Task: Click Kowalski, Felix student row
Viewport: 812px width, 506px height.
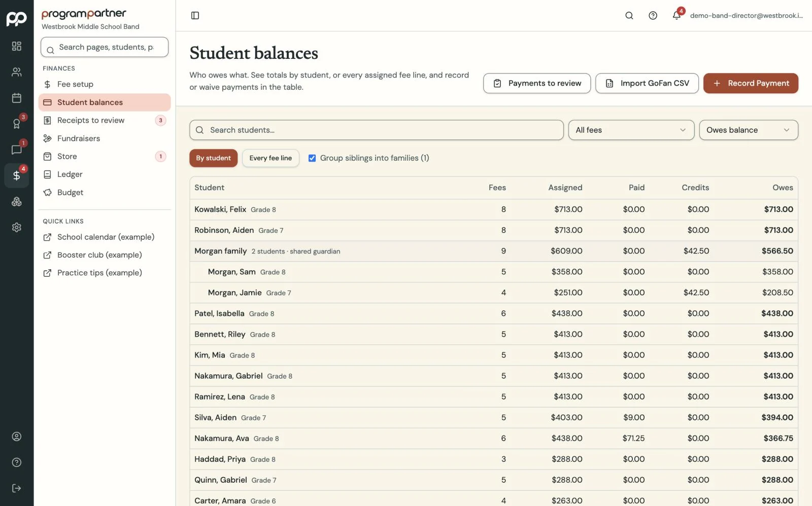Action: pyautogui.click(x=494, y=209)
